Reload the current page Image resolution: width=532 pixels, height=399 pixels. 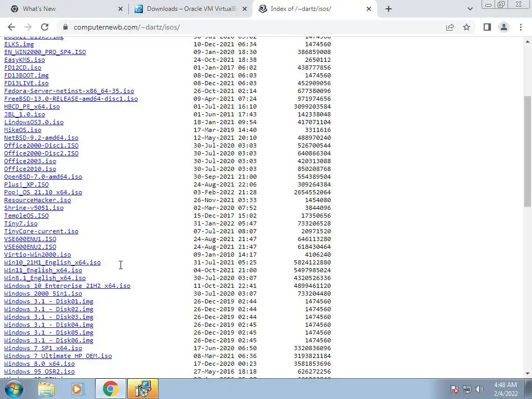tap(45, 27)
